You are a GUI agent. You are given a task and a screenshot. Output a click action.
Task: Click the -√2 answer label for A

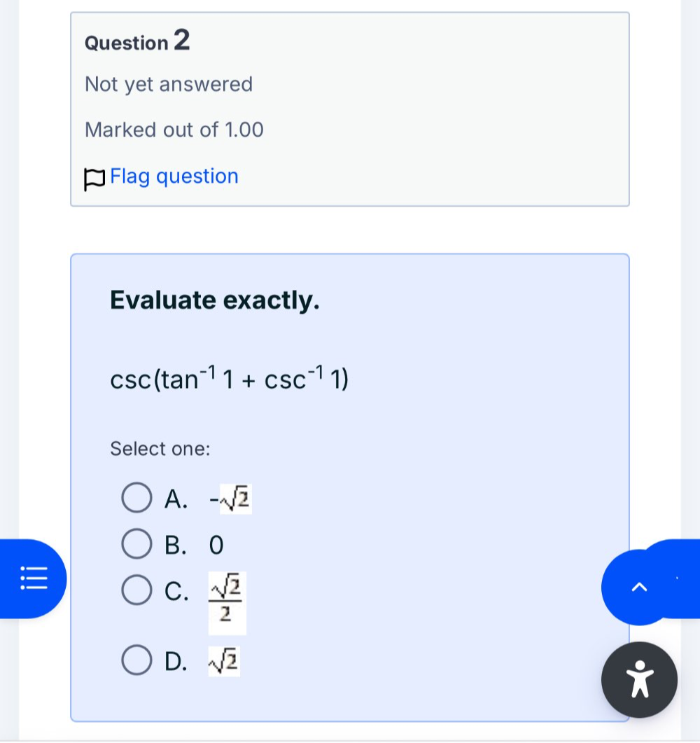click(229, 498)
